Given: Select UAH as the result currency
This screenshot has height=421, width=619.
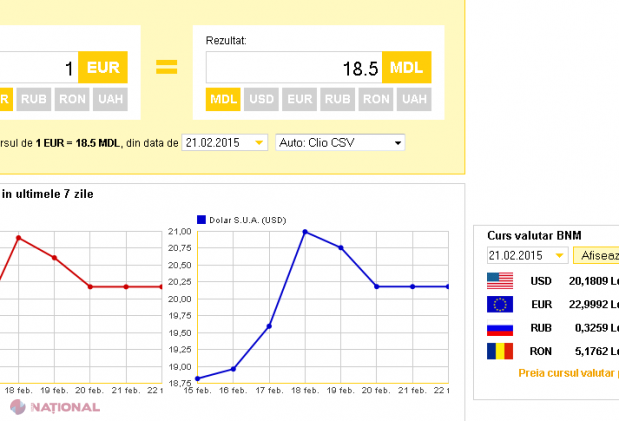Looking at the screenshot, I should [414, 100].
